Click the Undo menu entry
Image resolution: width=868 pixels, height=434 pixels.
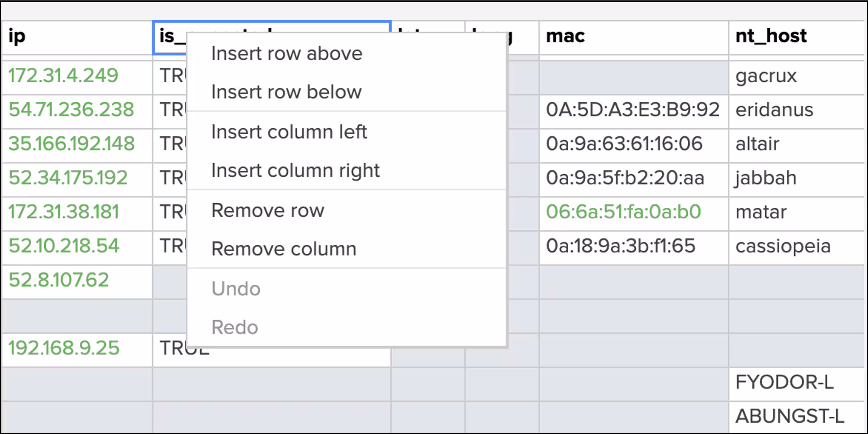click(236, 289)
